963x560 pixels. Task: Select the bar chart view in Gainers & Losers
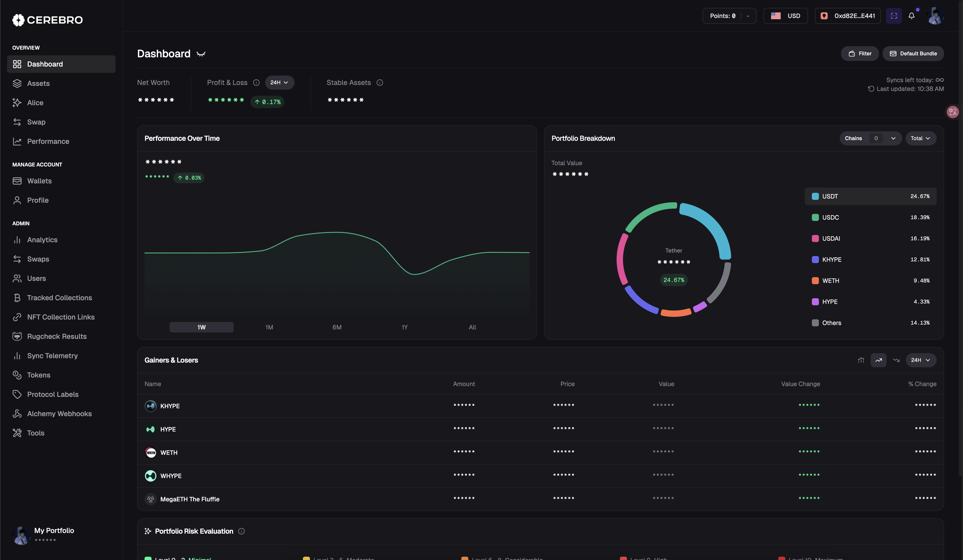(x=861, y=360)
